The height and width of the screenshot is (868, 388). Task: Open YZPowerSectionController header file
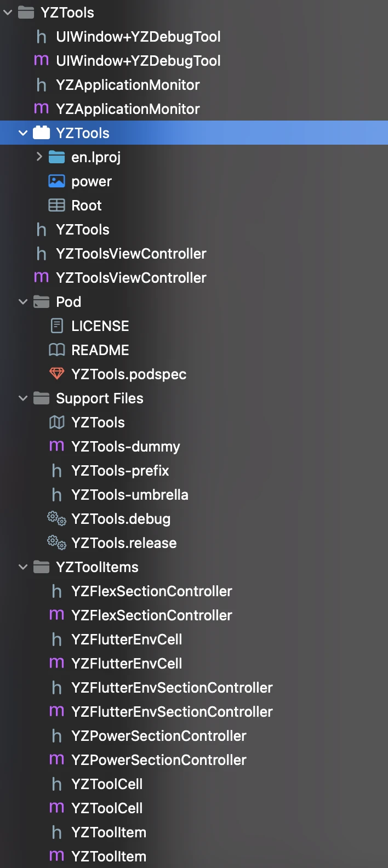(x=158, y=736)
